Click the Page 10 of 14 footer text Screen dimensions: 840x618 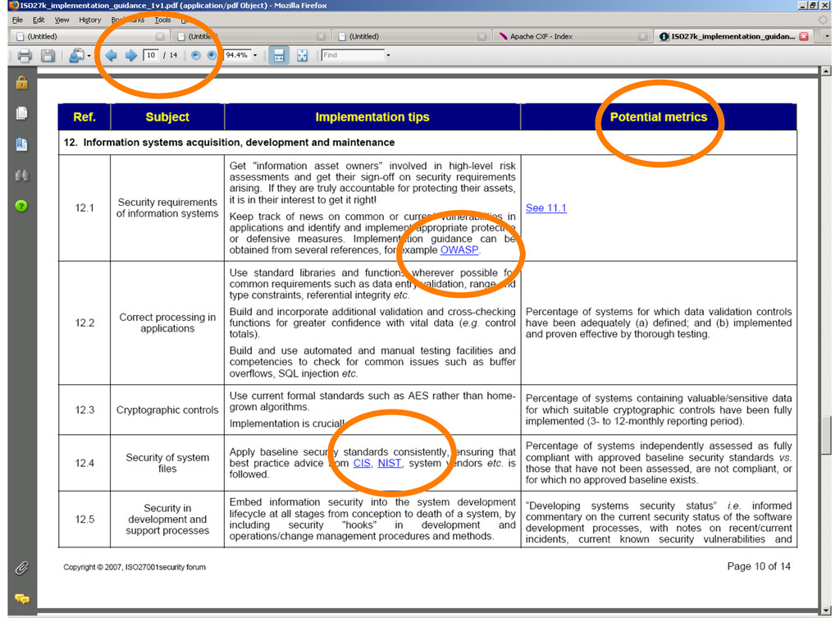coord(759,566)
